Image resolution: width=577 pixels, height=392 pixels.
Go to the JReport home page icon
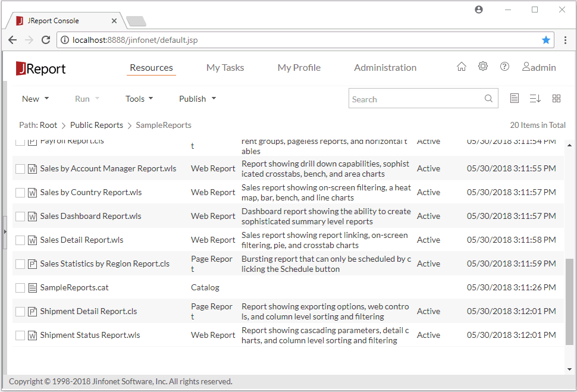pyautogui.click(x=462, y=67)
